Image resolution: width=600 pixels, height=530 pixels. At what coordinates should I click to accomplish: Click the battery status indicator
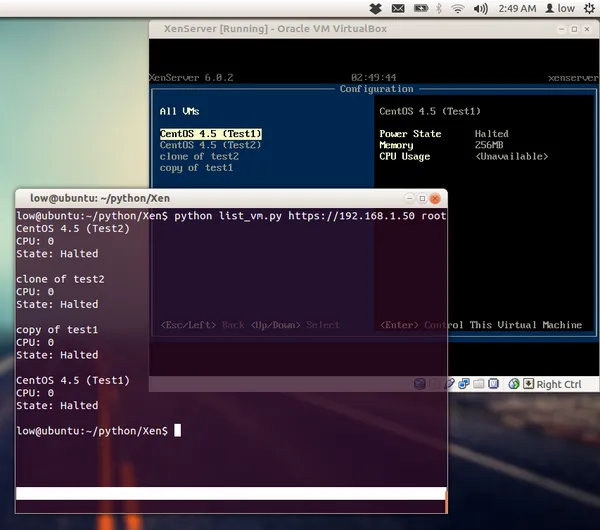pos(421,8)
